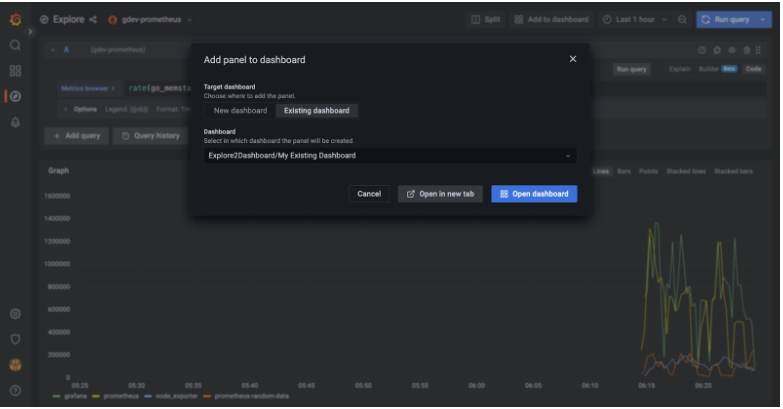The width and height of the screenshot is (783, 409).
Task: Click the Help question mark icon
Action: (x=15, y=390)
